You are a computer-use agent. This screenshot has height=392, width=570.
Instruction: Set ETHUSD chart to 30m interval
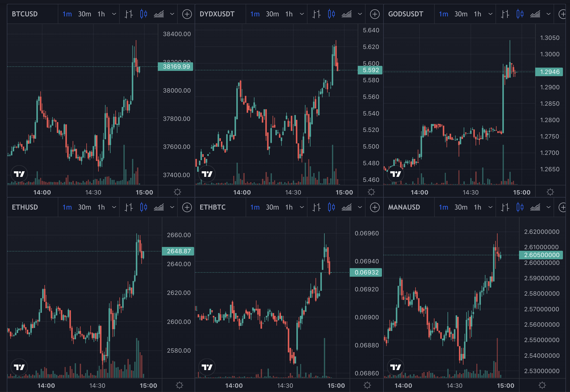click(x=85, y=207)
